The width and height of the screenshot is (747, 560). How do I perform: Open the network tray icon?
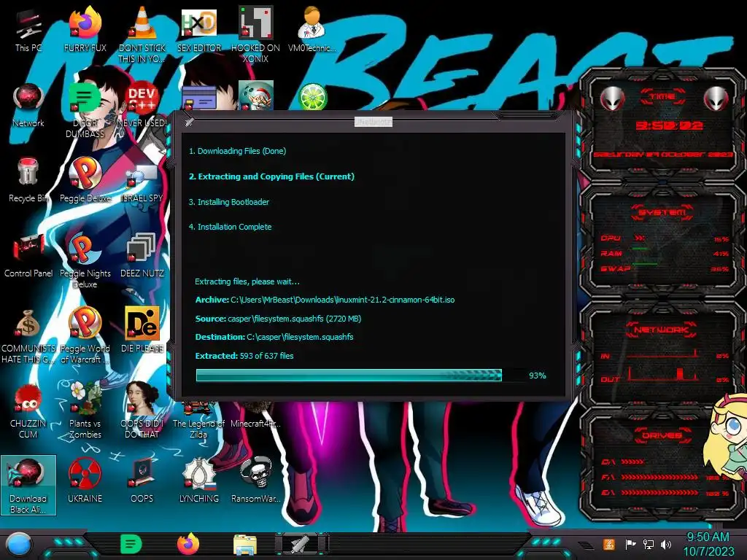tap(649, 544)
